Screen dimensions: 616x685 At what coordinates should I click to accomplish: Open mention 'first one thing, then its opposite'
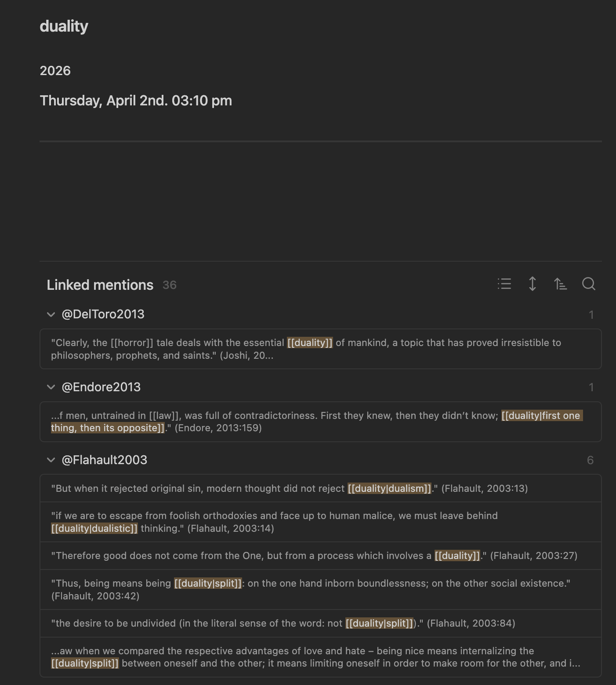coord(321,422)
